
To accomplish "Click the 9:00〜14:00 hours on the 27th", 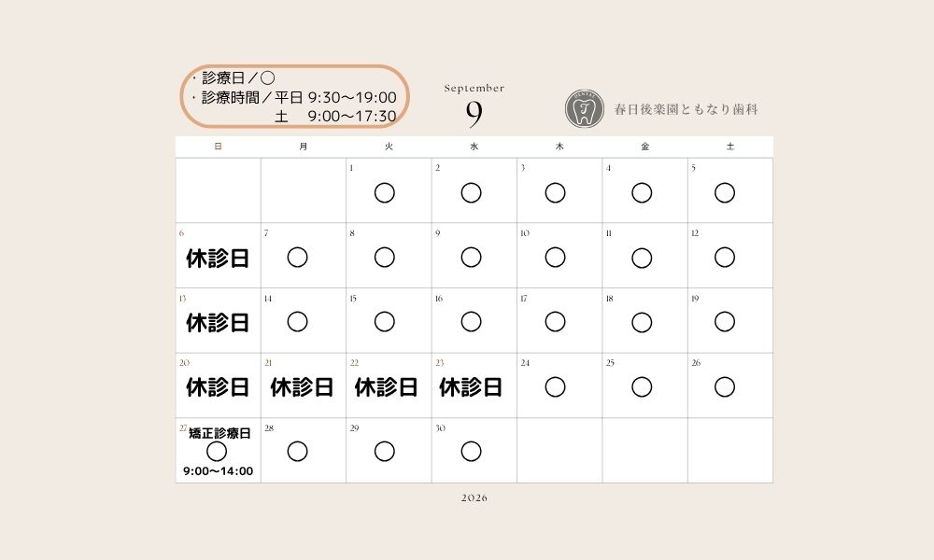I will (218, 471).
